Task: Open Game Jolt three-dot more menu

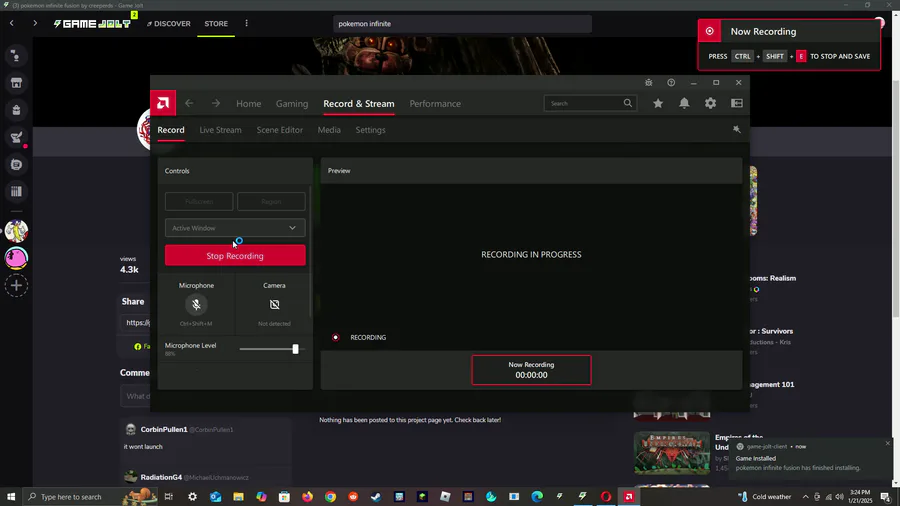Action: (x=246, y=24)
